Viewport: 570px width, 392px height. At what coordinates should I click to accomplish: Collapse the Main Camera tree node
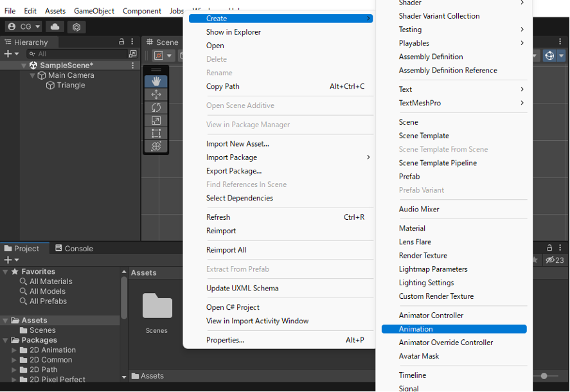pos(32,75)
